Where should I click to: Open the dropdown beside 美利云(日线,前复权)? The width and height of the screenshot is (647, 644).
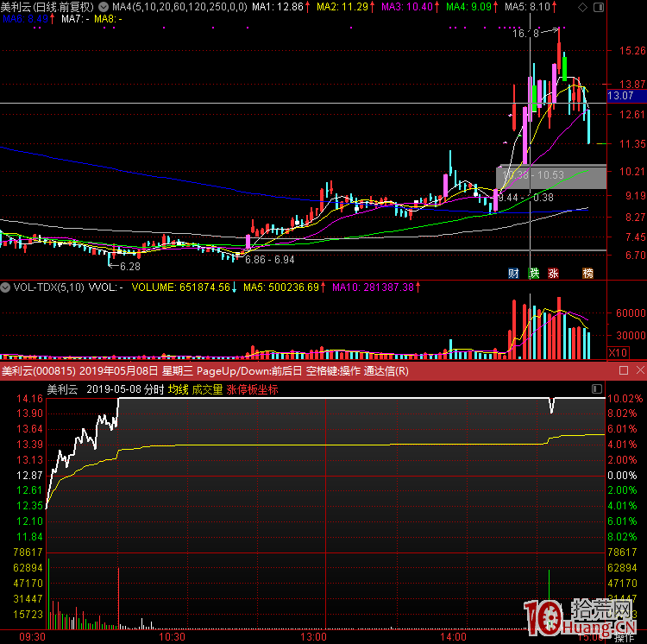coord(104,7)
